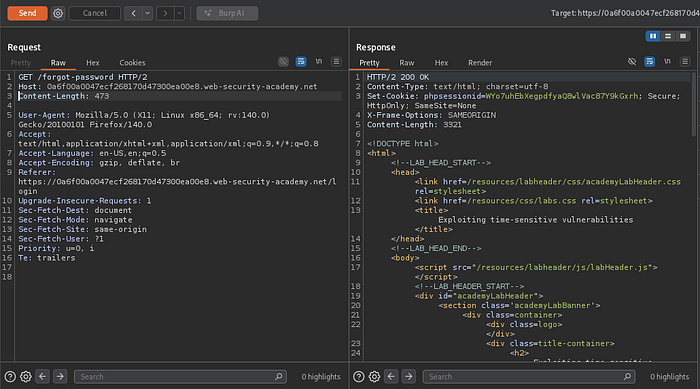Open Render tab in the Response panel

coord(480,63)
